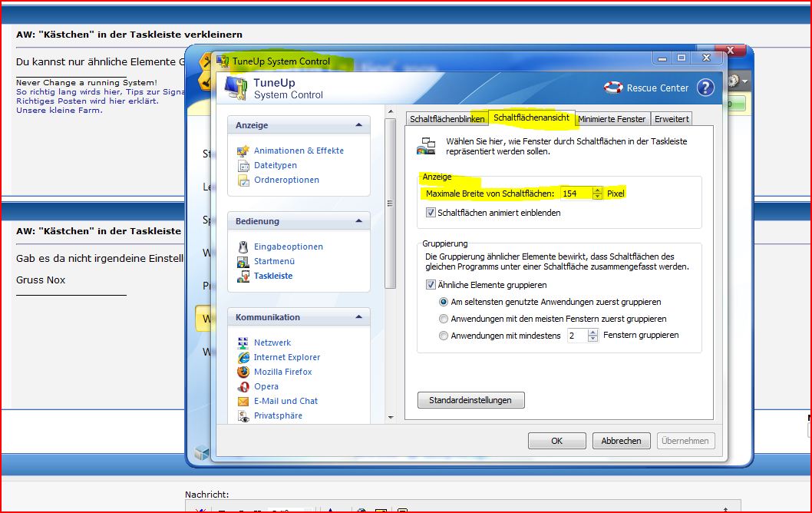Click the minimum Fenstern count field
The image size is (812, 513).
[x=577, y=336]
